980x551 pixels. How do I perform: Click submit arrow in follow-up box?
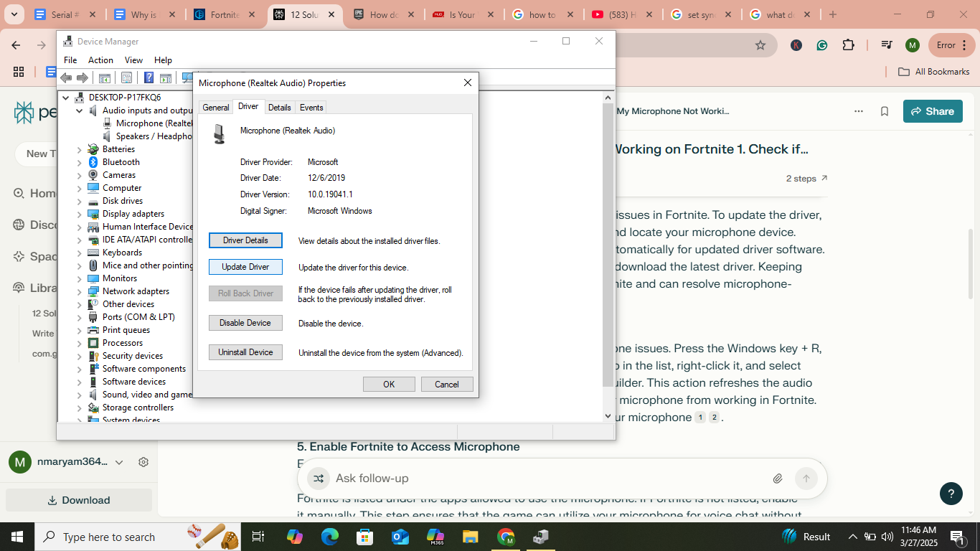[x=806, y=479]
